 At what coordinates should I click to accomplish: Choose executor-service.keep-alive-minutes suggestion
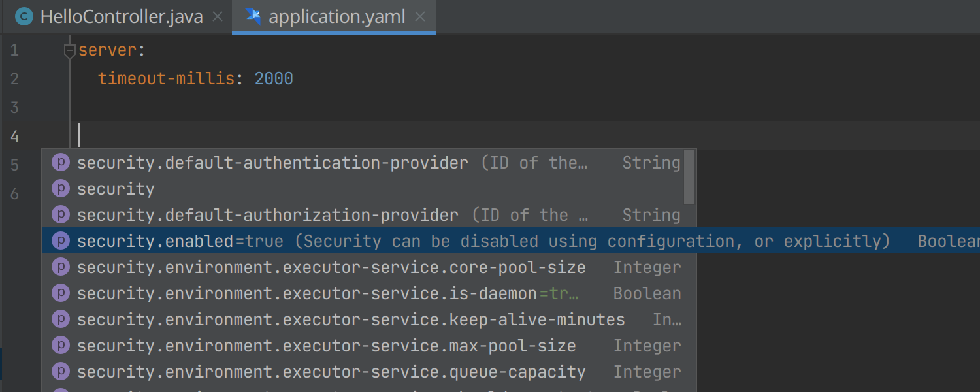[363, 319]
